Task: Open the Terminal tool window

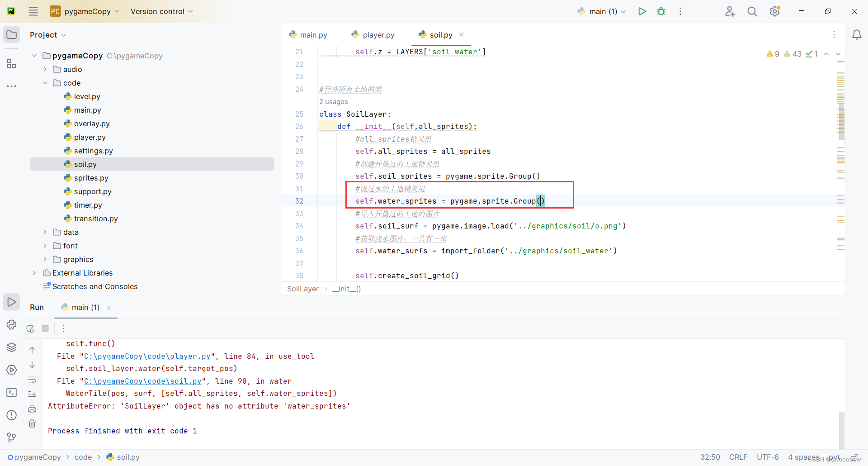Action: (x=11, y=393)
